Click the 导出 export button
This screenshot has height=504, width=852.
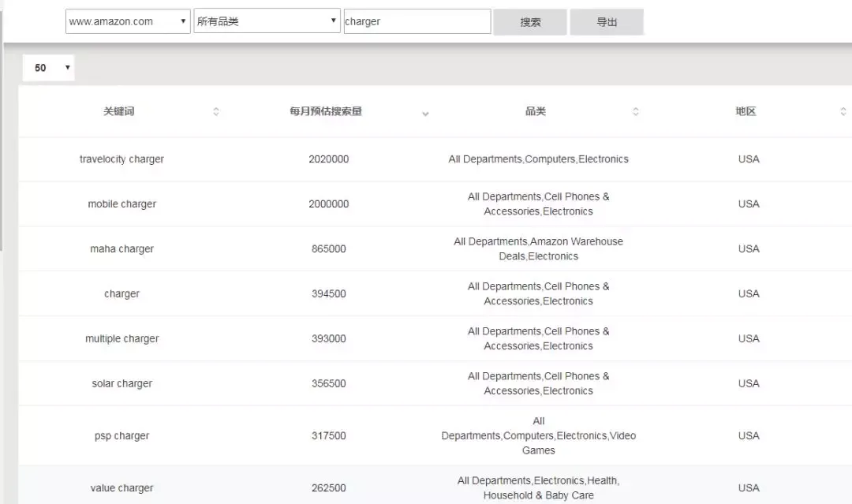coord(607,22)
